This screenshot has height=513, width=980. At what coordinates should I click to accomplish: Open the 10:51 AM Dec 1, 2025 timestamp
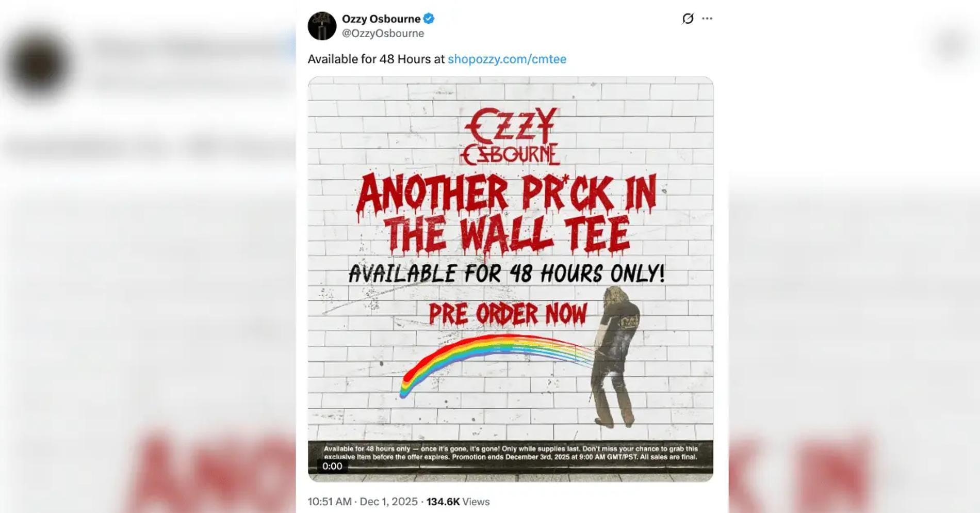(363, 502)
